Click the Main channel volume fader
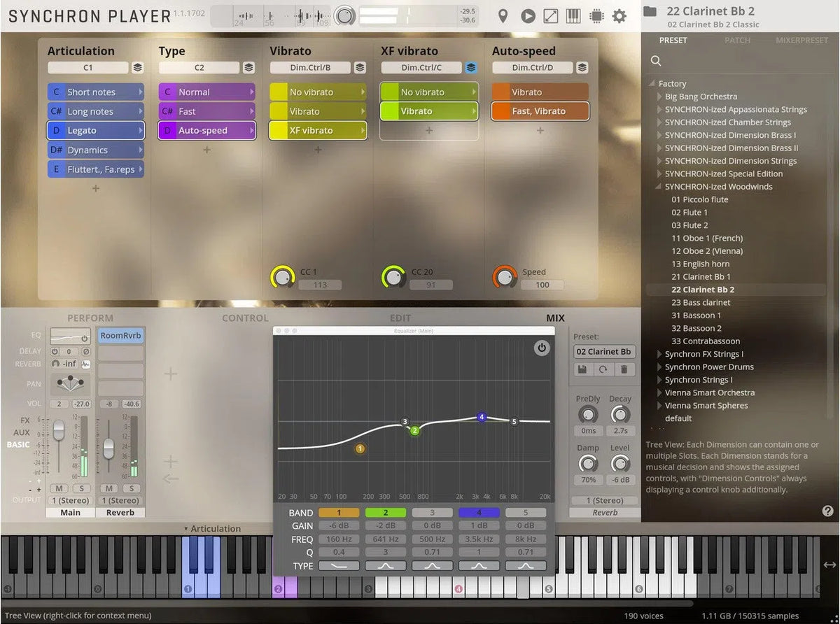The image size is (840, 624). 59,427
